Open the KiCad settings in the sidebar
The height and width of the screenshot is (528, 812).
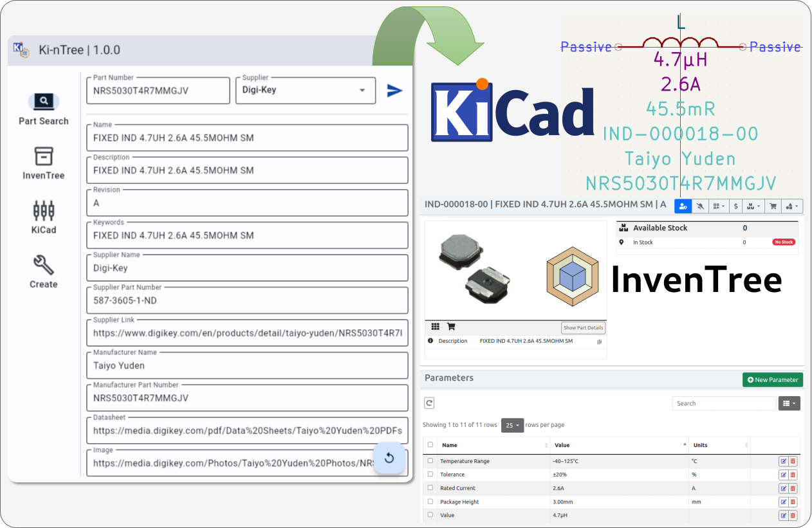43,217
